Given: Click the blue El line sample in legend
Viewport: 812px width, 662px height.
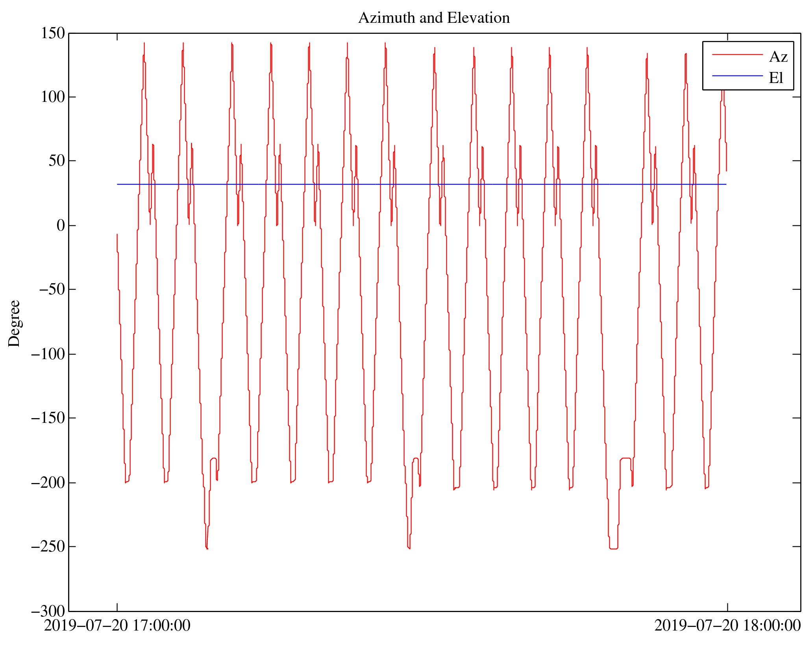Looking at the screenshot, I should pyautogui.click(x=737, y=76).
